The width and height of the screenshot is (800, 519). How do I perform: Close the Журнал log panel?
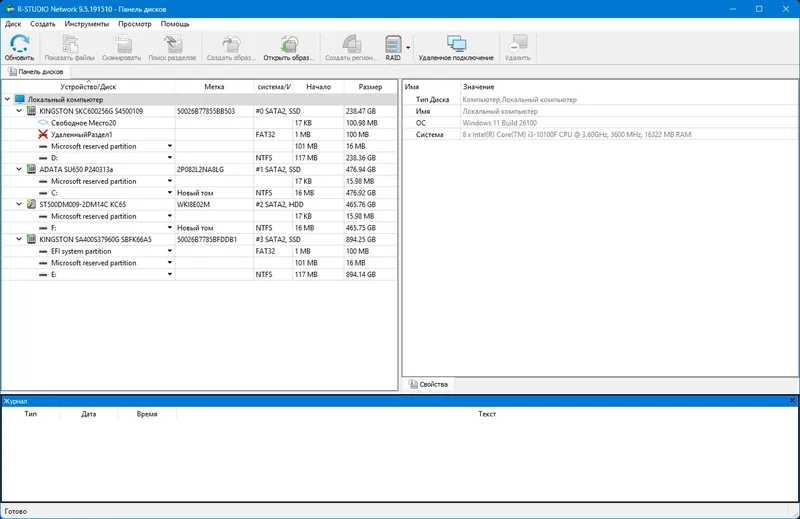coord(792,401)
